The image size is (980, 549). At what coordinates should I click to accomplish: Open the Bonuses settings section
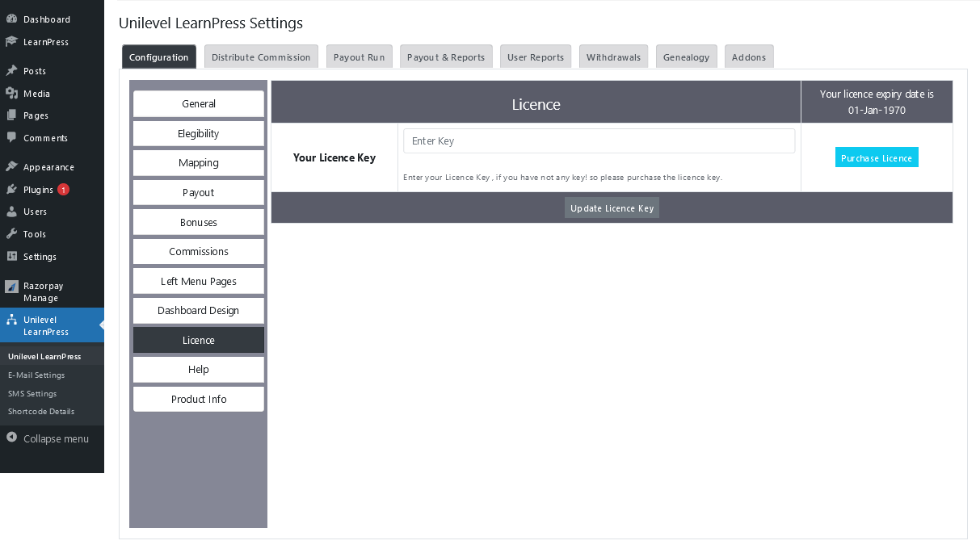tap(198, 222)
